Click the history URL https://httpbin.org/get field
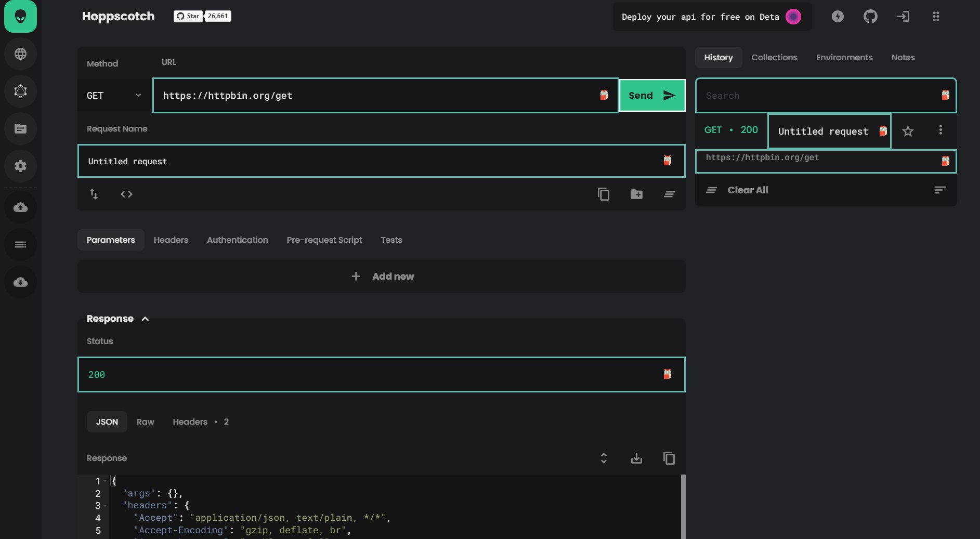This screenshot has width=980, height=539. click(826, 161)
